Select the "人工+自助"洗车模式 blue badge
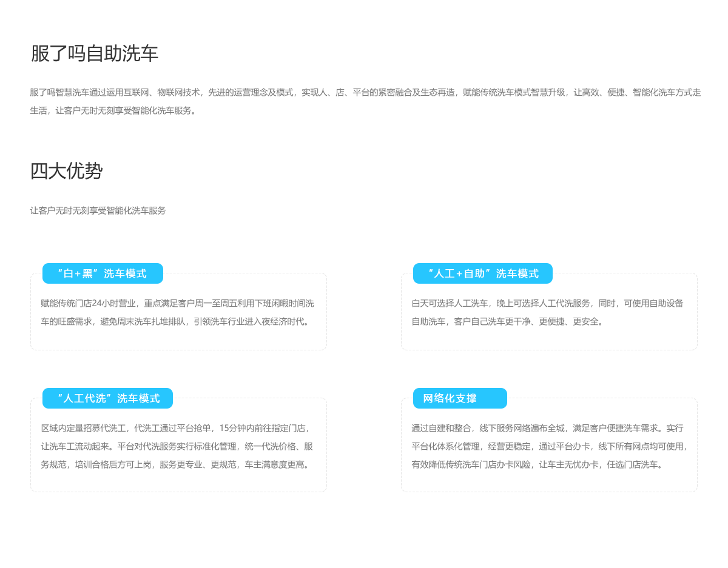 482,273
